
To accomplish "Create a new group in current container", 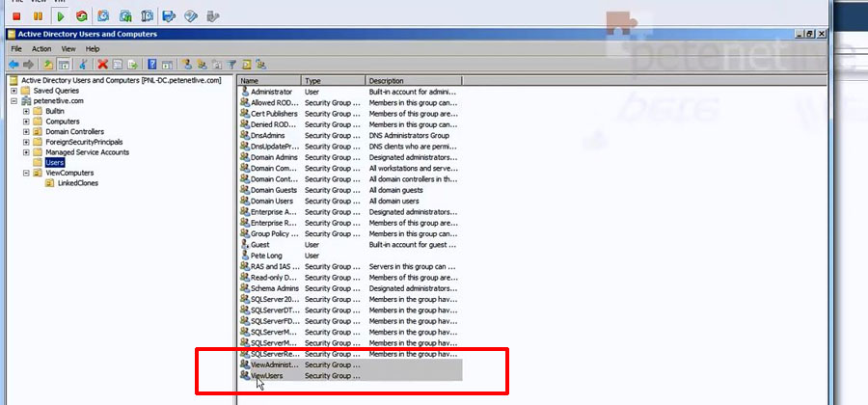I will pos(203,65).
